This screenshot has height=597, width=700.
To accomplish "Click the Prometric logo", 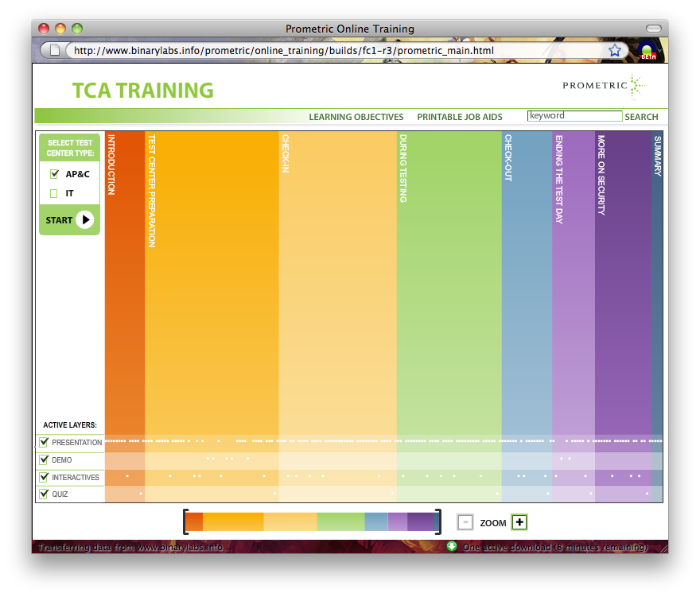I will point(602,85).
